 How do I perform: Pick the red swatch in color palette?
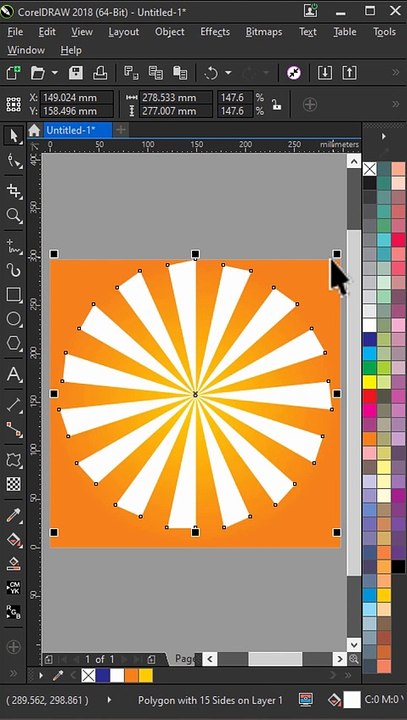(x=370, y=396)
